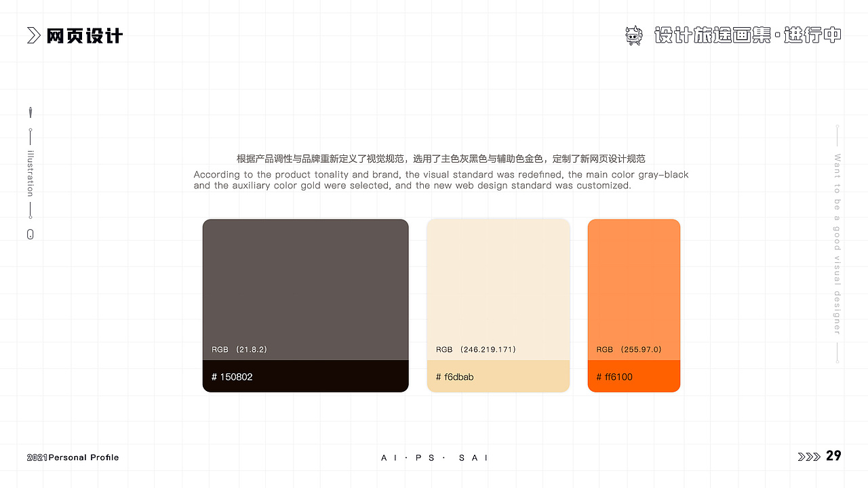Select the gold # f6dbab color strip
The height and width of the screenshot is (488, 868).
pos(498,376)
